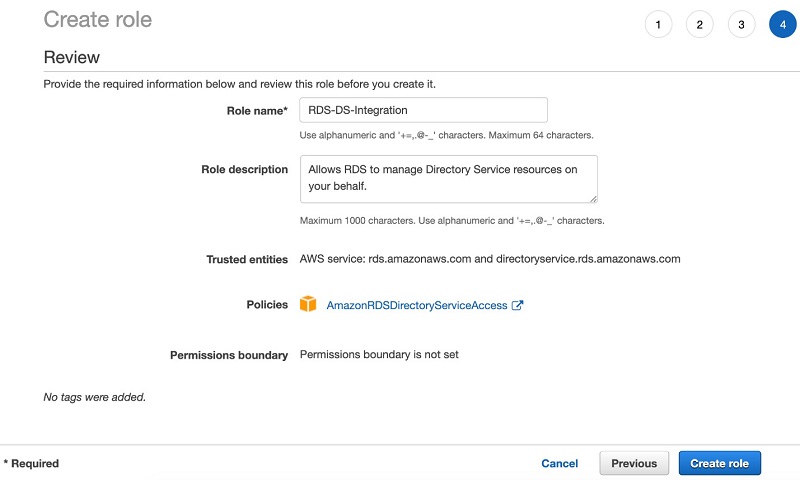This screenshot has width=800, height=480.
Task: Select the Trusted entities service text
Action: click(x=490, y=259)
